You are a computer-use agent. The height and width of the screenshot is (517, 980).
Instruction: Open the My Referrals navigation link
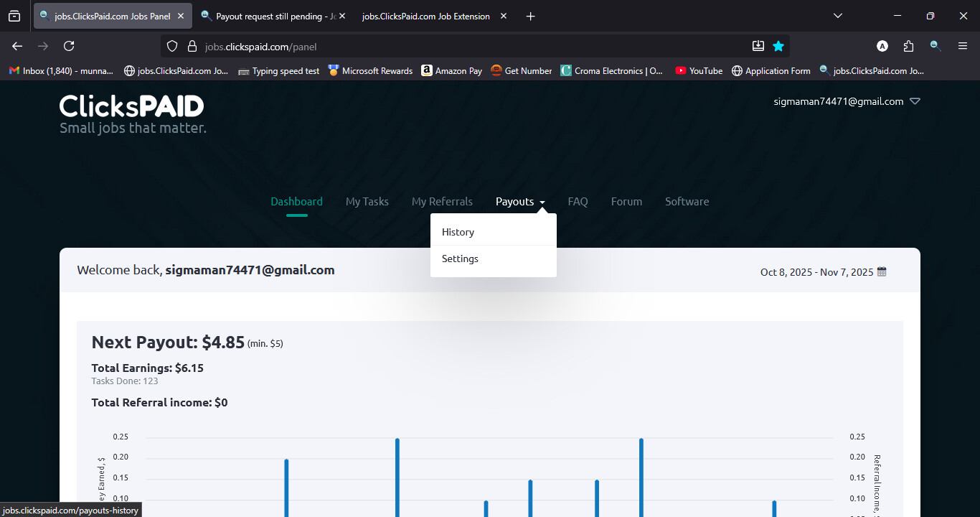coord(442,202)
